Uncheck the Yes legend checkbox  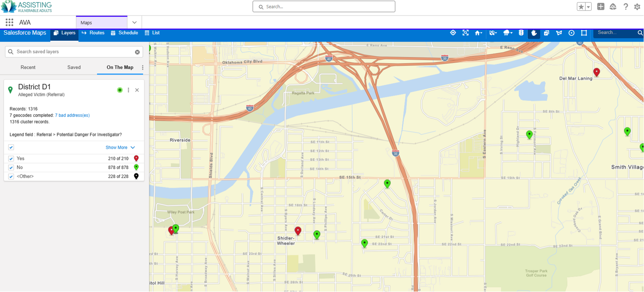pos(11,159)
